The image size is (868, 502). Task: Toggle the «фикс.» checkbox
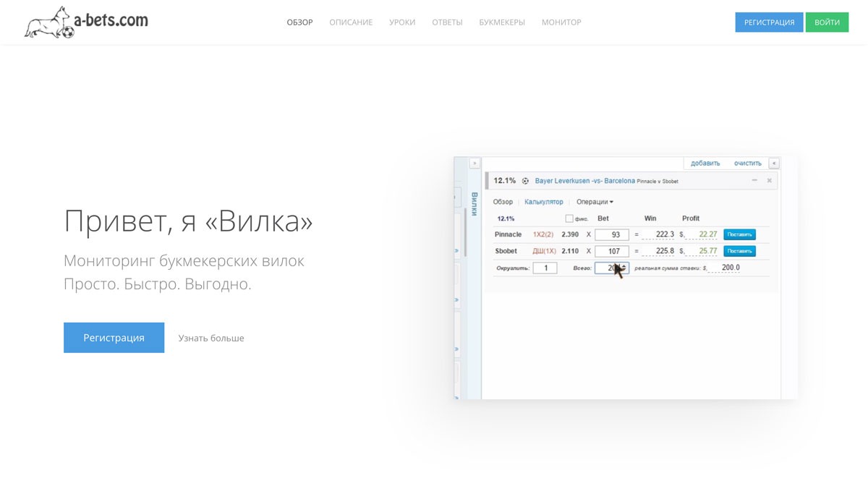click(569, 218)
